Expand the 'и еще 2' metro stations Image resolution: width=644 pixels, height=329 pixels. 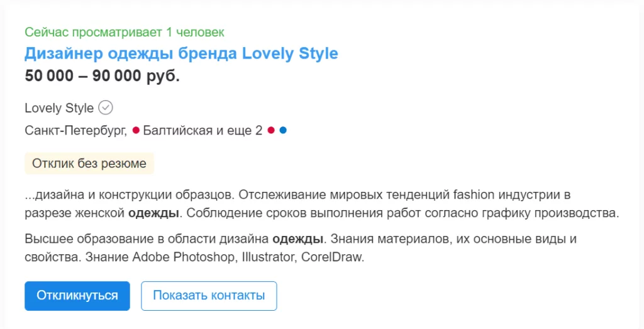point(240,131)
